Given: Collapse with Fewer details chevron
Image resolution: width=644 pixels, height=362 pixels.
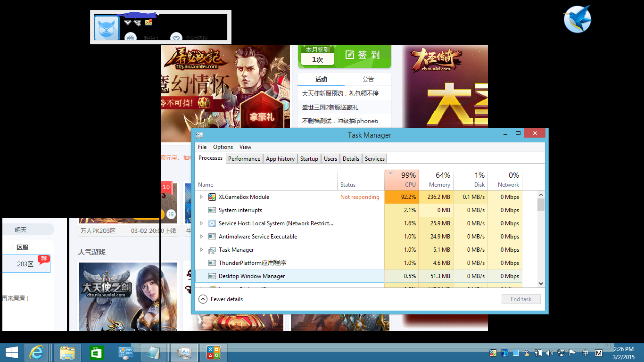Looking at the screenshot, I should pyautogui.click(x=203, y=299).
